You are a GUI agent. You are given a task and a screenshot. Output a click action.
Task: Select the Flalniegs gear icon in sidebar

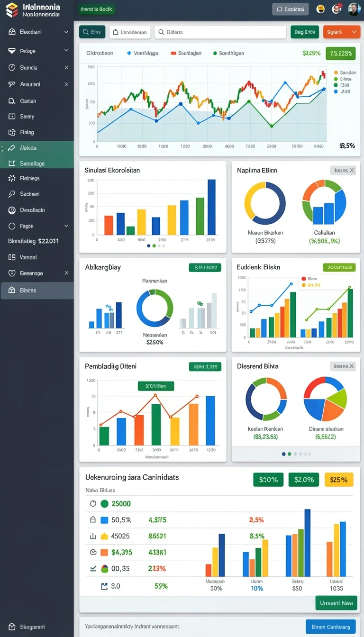[12, 178]
